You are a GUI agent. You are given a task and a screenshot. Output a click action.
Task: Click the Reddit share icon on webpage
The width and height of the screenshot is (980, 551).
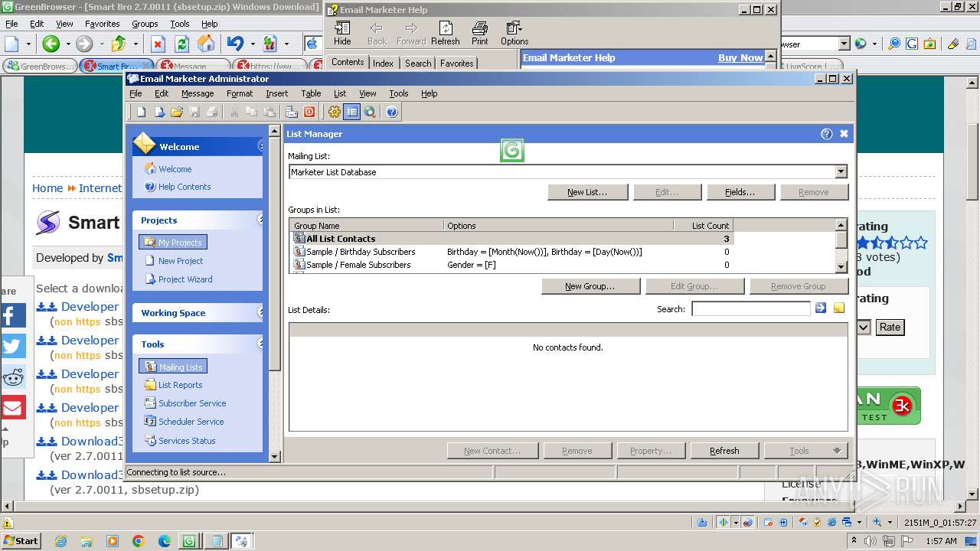coord(13,377)
